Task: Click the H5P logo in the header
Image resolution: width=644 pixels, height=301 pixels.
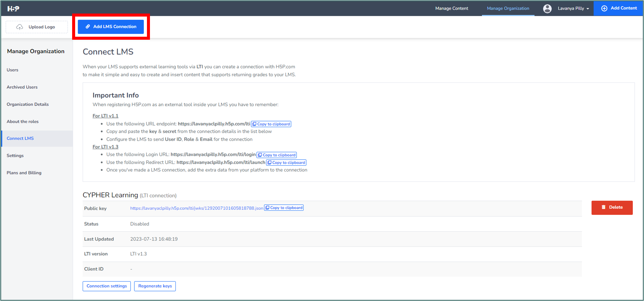Action: pyautogui.click(x=13, y=9)
